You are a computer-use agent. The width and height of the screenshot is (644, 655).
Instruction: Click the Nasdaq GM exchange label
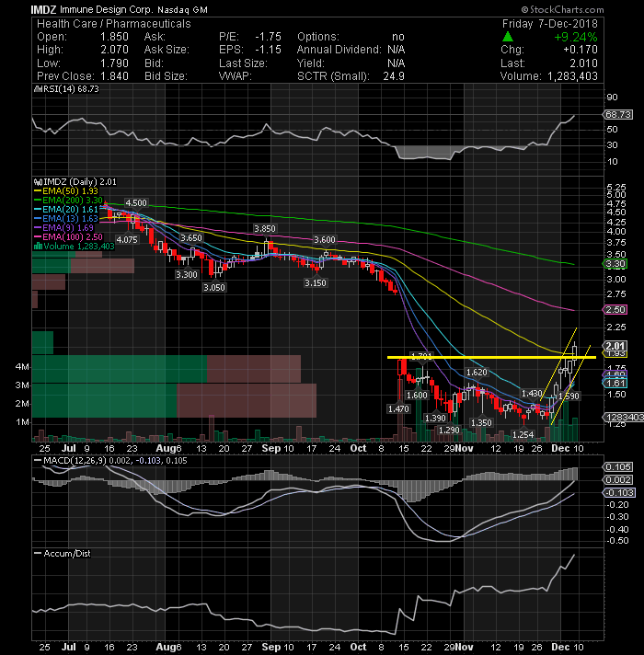tap(182, 9)
